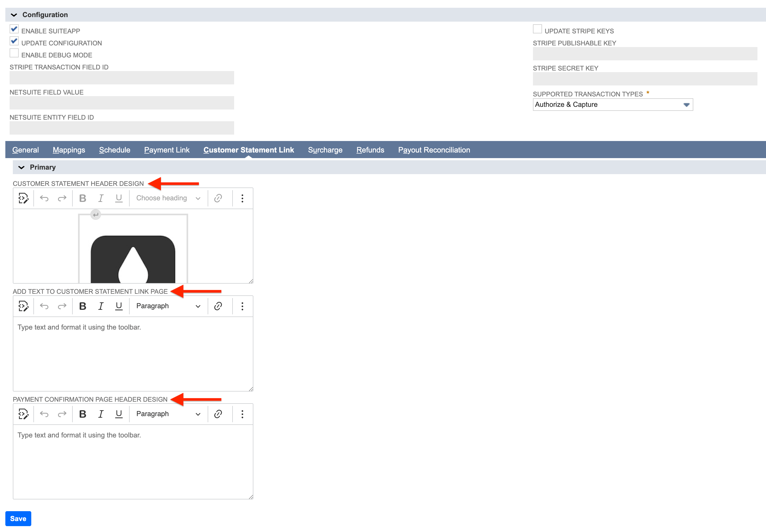766x532 pixels.
Task: Open the overflow menu in the header design toolbar
Action: click(x=242, y=198)
